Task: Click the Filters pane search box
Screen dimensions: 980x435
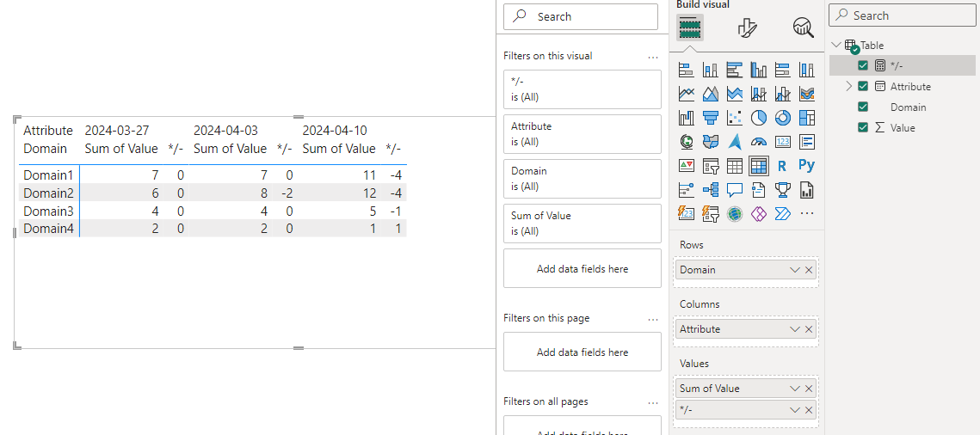Action: [581, 17]
